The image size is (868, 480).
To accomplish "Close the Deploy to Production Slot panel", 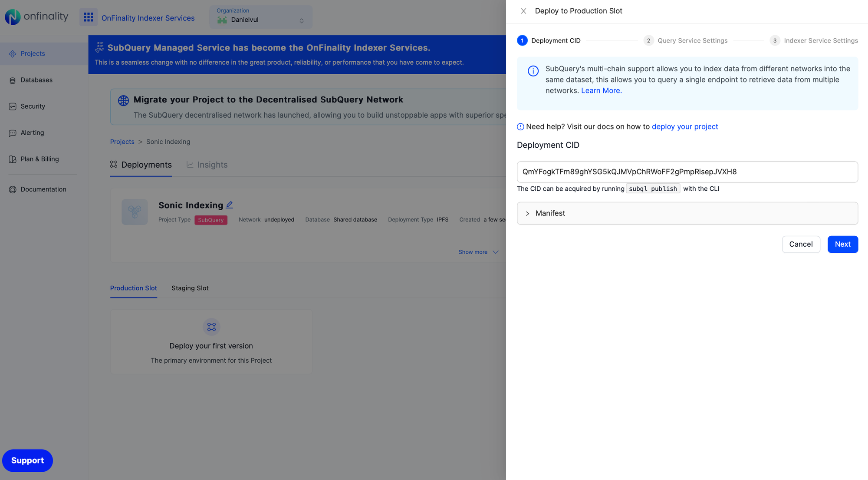I will (523, 11).
